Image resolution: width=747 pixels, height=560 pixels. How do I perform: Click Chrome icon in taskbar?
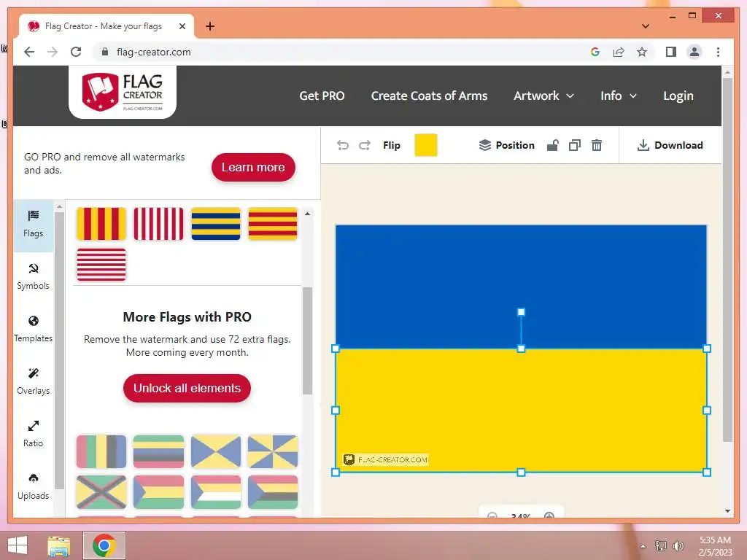(104, 545)
